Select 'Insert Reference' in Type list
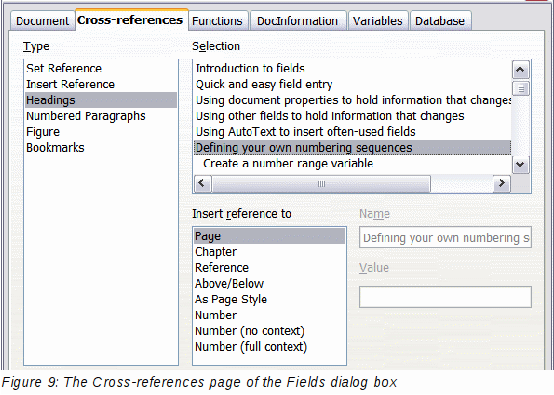This screenshot has height=395, width=554. click(x=101, y=84)
